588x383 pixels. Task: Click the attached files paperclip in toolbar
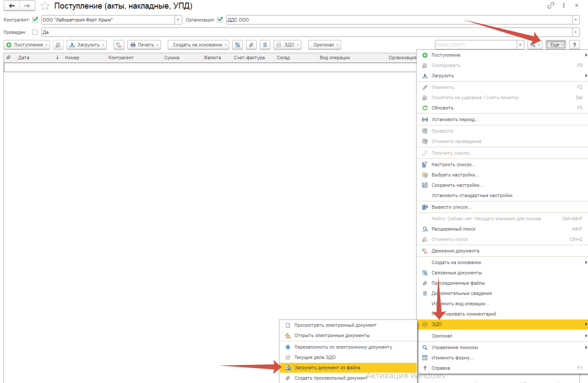tap(251, 45)
